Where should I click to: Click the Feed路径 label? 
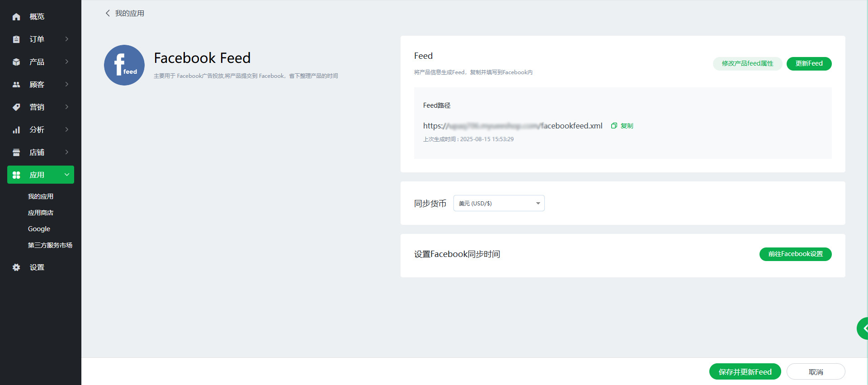(437, 105)
